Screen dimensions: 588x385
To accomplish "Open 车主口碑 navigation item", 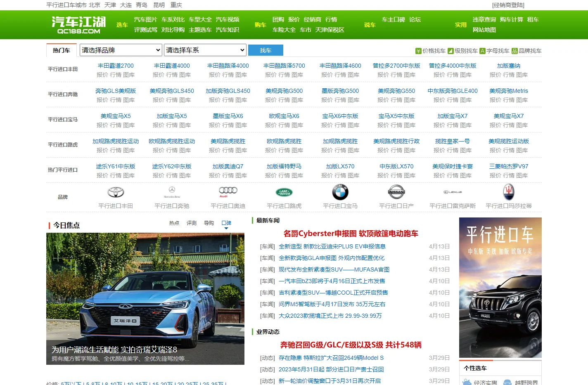I will pyautogui.click(x=394, y=19).
